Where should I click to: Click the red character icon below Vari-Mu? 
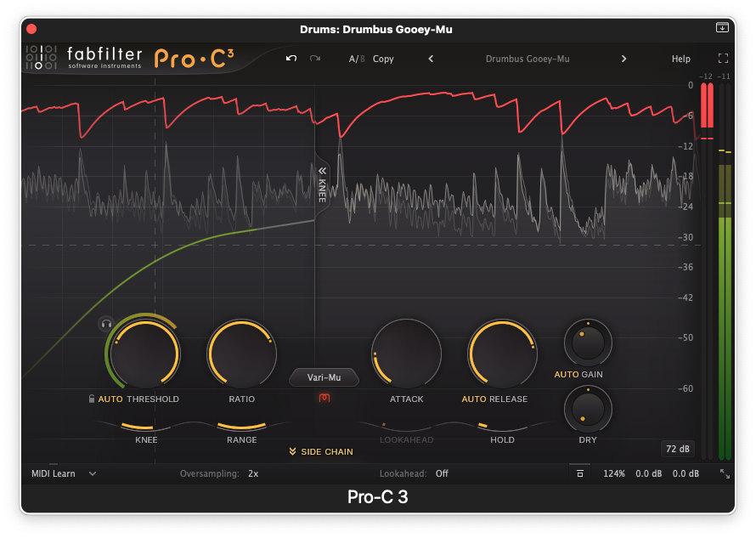pyautogui.click(x=324, y=398)
